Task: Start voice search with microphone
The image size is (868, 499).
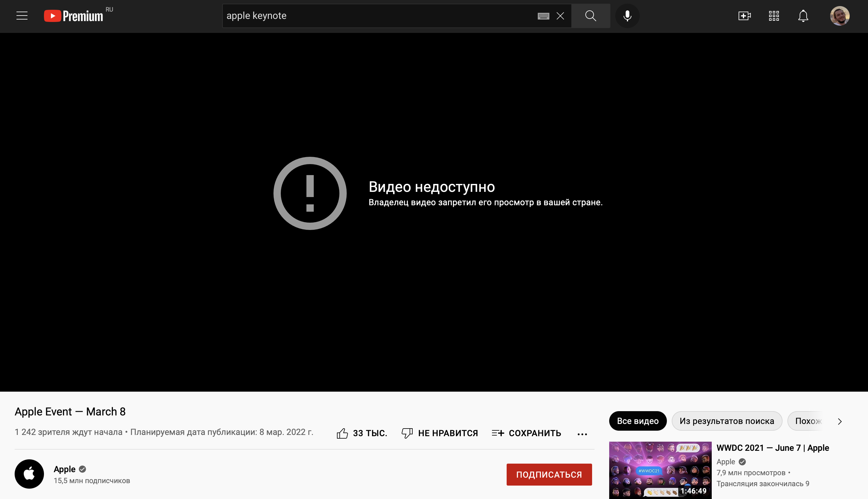Action: 627,16
